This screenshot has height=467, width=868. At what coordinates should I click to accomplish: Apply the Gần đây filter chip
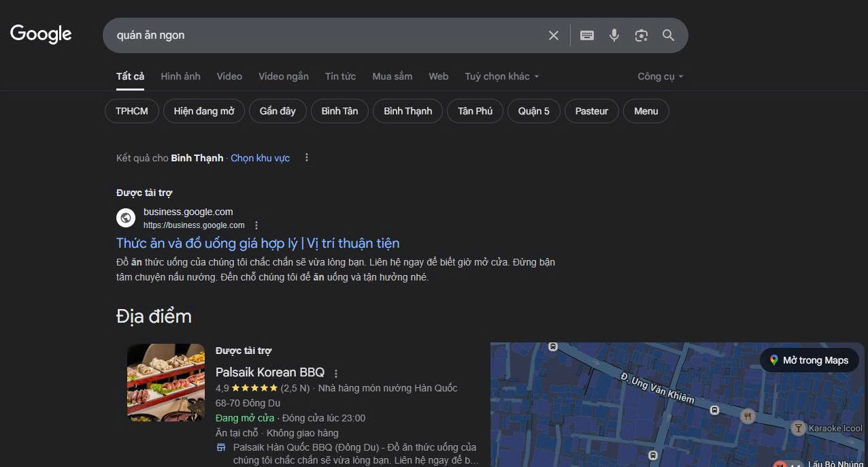pyautogui.click(x=278, y=111)
